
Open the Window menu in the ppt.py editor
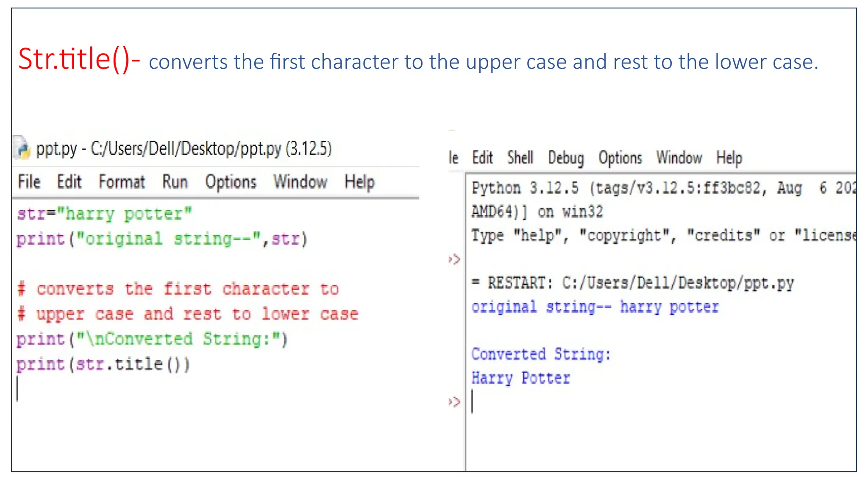(x=300, y=182)
